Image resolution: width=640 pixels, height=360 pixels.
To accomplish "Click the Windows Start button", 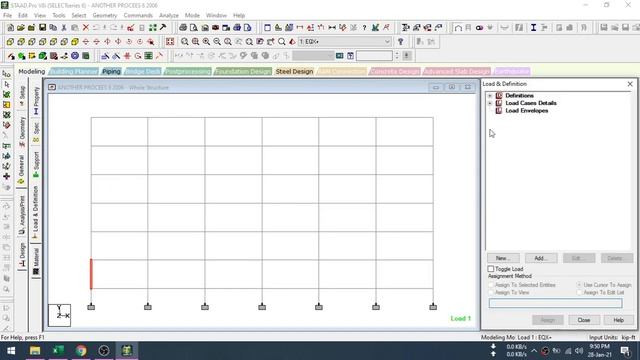I will 11,351.
